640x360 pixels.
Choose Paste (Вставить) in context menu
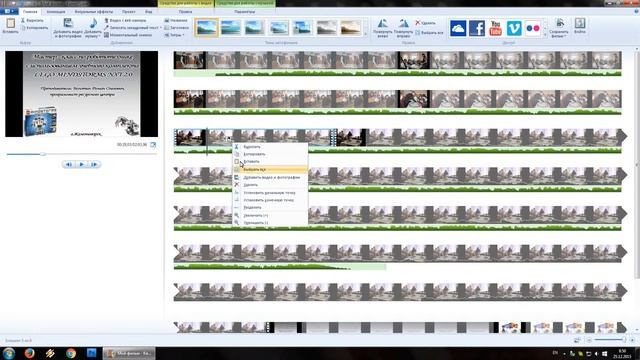[x=270, y=162]
